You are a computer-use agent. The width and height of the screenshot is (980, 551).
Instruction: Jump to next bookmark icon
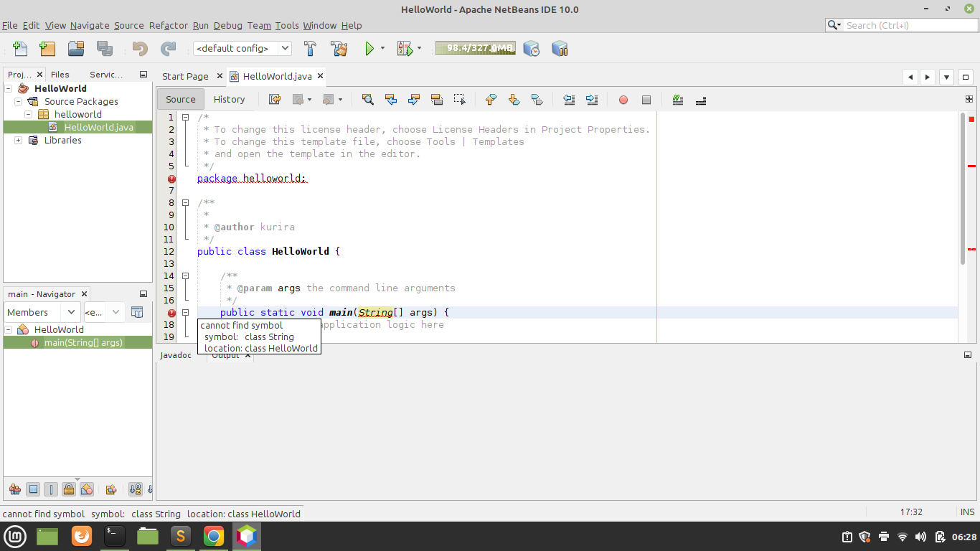coord(514,100)
